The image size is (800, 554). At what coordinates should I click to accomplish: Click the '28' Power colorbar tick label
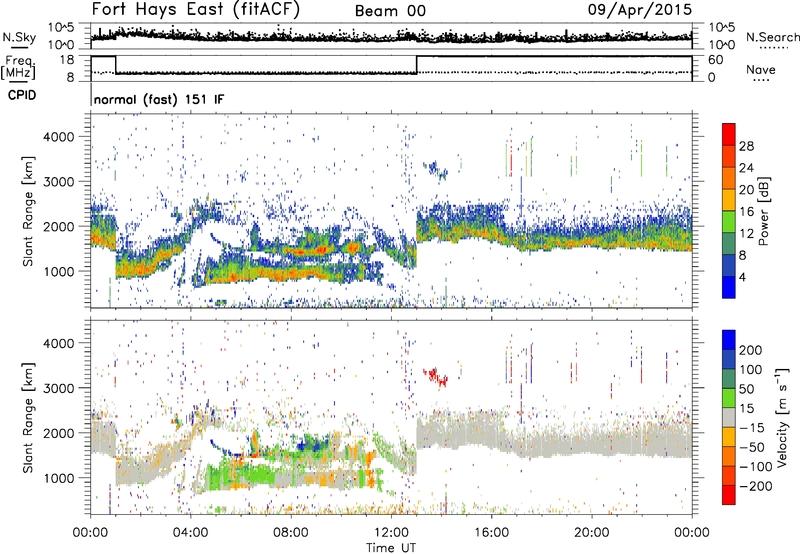coord(746,146)
